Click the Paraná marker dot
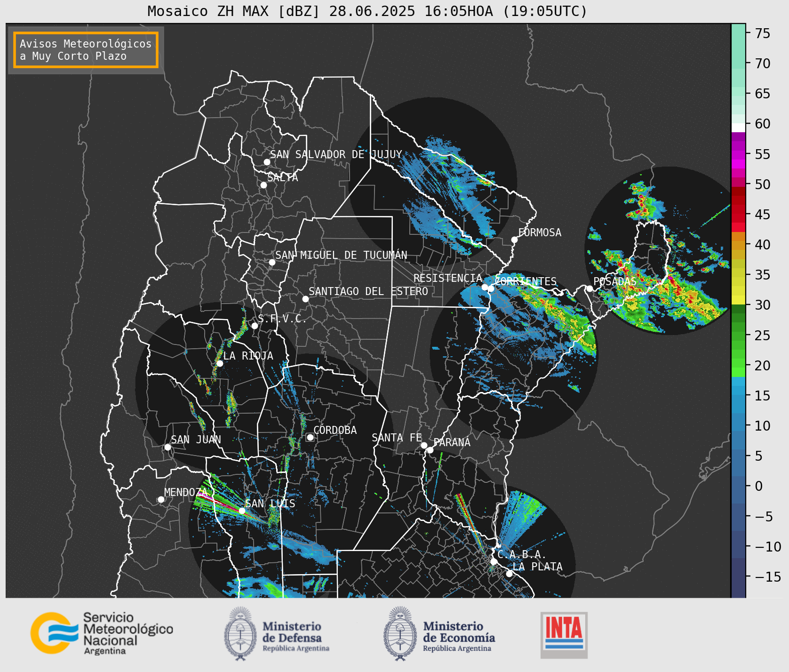The image size is (789, 672). [x=430, y=450]
